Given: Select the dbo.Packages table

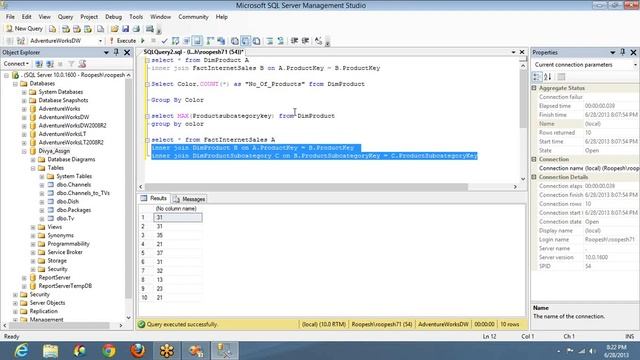Looking at the screenshot, I should [74, 210].
